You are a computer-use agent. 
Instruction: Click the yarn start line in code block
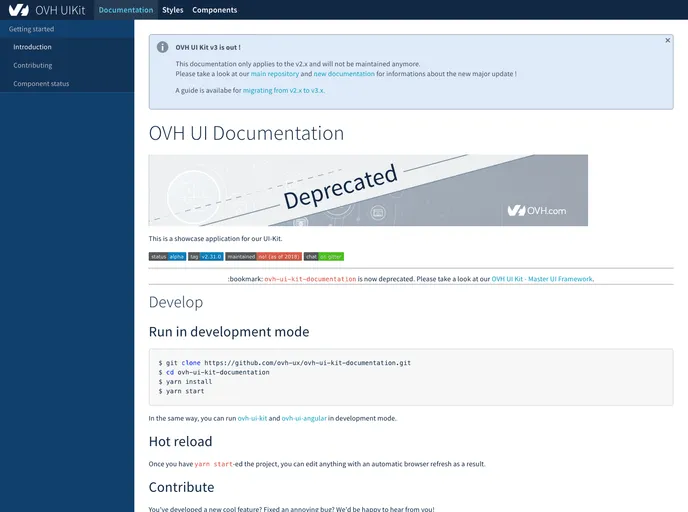(181, 391)
